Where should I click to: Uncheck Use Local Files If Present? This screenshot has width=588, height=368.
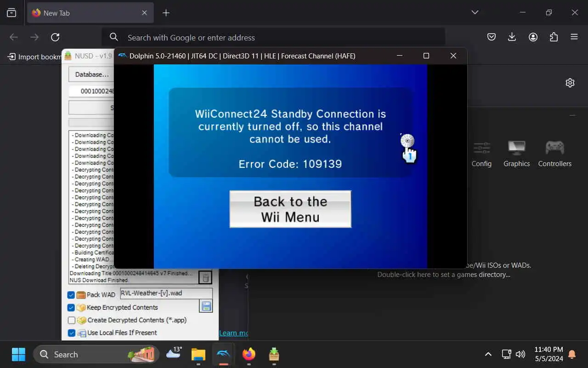pos(71,333)
